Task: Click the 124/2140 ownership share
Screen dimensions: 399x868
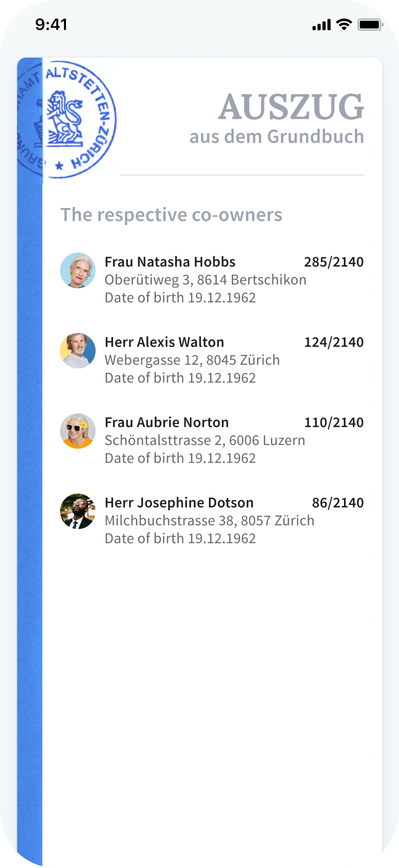Action: [333, 342]
